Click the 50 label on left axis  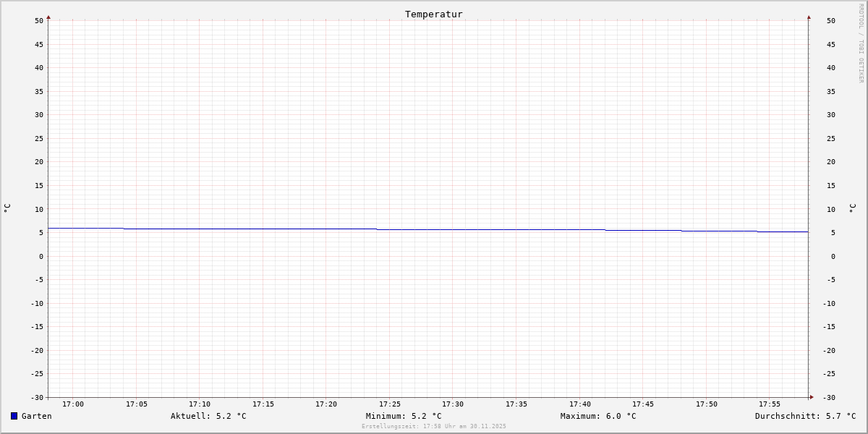[x=39, y=21]
